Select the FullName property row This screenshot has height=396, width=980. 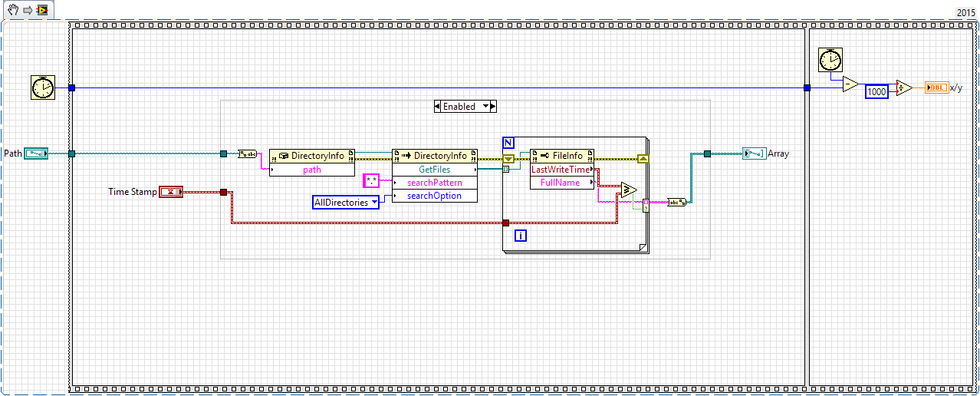click(x=562, y=183)
